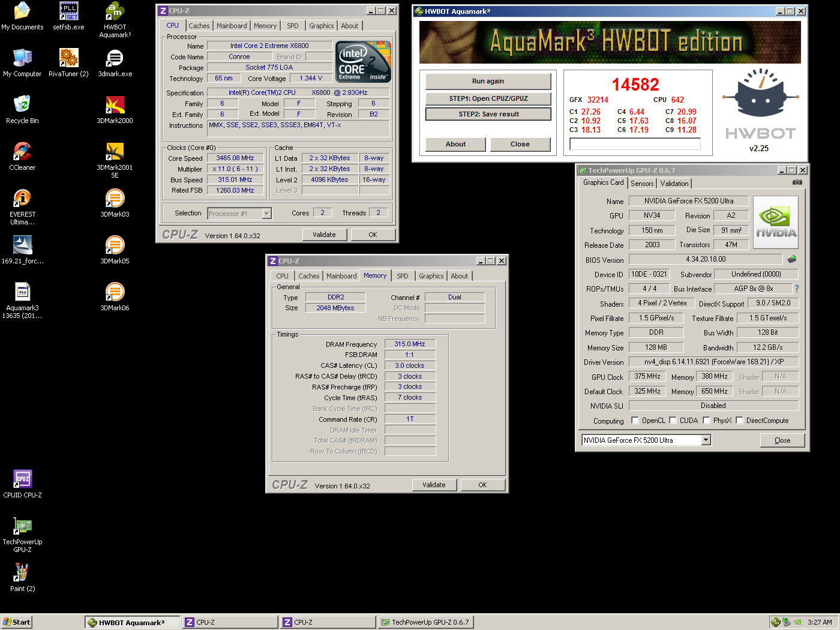Open the GPU selector dropdown in GPU-Z
840x630 pixels.
706,440
